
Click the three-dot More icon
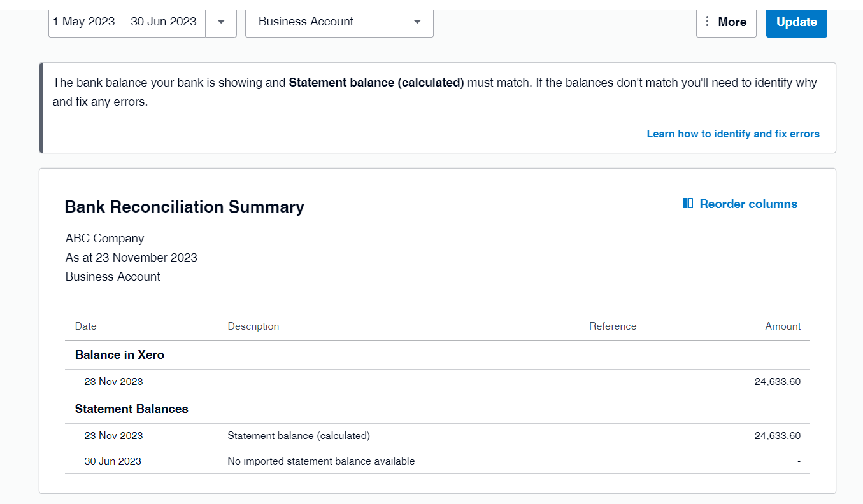pyautogui.click(x=707, y=22)
